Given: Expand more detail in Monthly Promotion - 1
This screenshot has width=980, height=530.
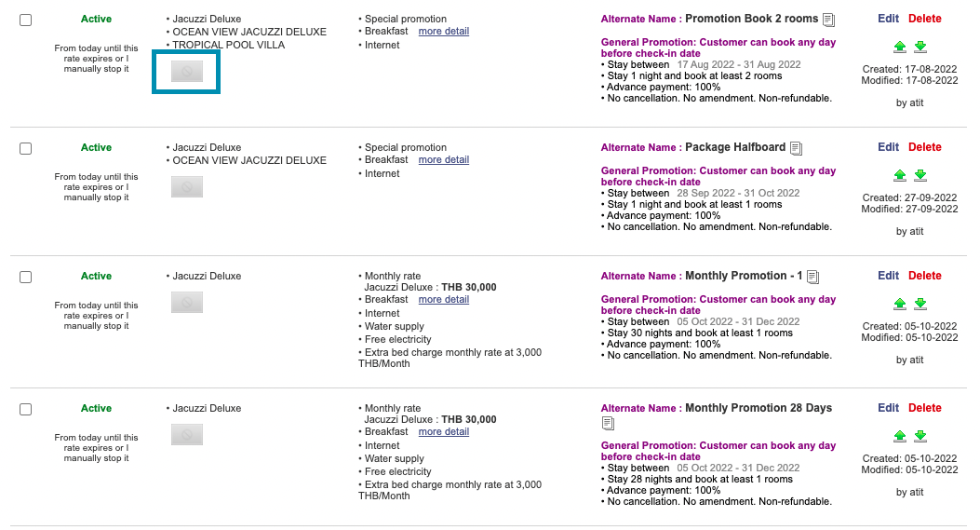Looking at the screenshot, I should [443, 300].
